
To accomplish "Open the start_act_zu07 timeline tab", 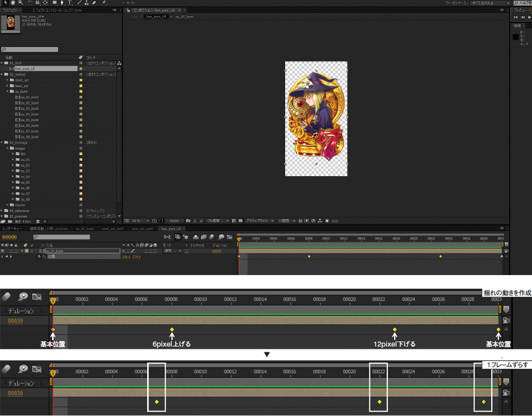I will pos(113,229).
